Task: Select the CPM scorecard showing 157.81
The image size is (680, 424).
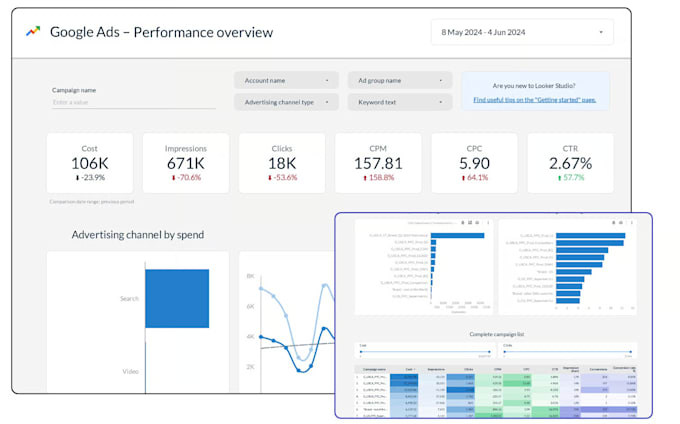Action: click(378, 163)
